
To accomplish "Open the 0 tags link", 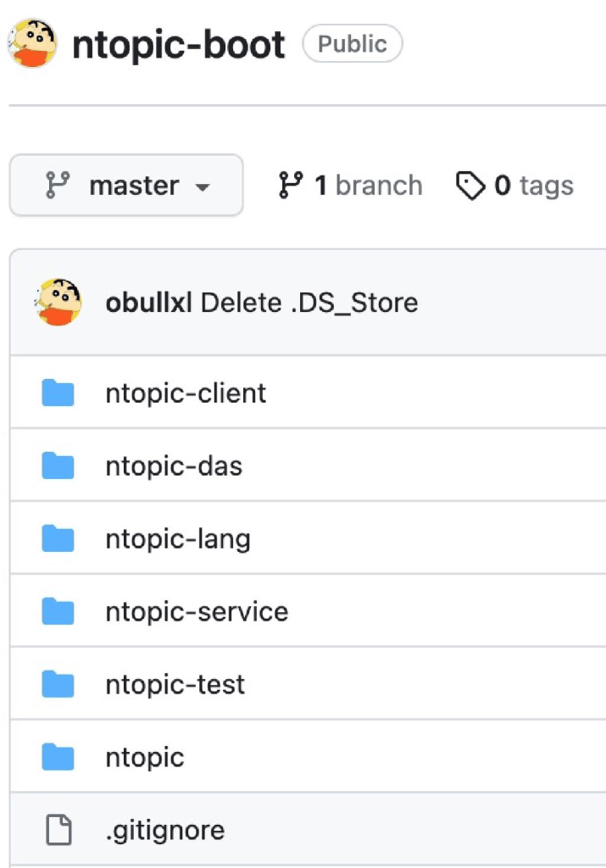I will (x=533, y=186).
